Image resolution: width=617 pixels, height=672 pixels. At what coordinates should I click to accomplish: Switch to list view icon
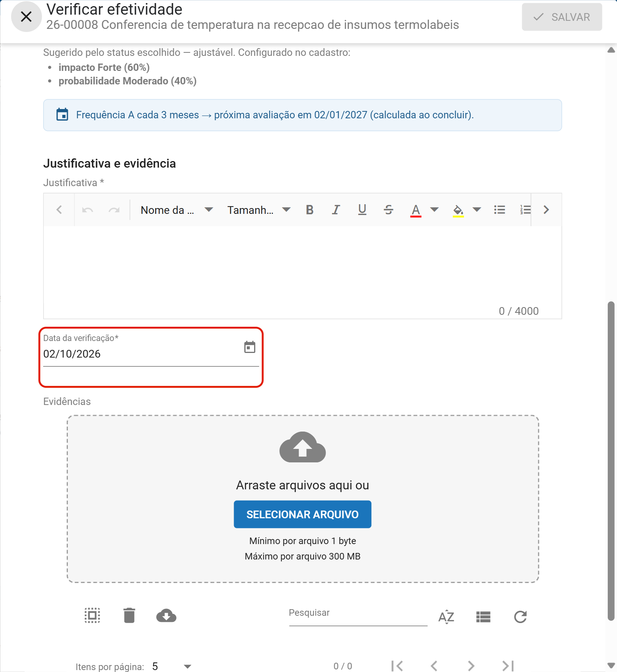click(483, 617)
